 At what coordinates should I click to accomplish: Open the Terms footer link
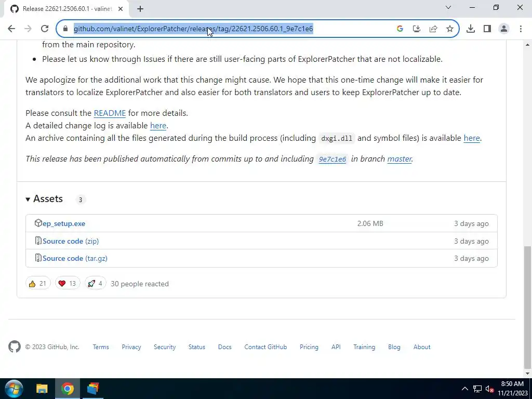click(x=101, y=347)
